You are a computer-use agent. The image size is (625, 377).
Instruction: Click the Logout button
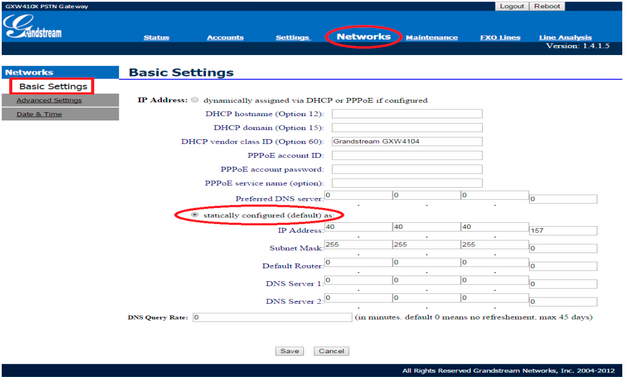click(512, 6)
